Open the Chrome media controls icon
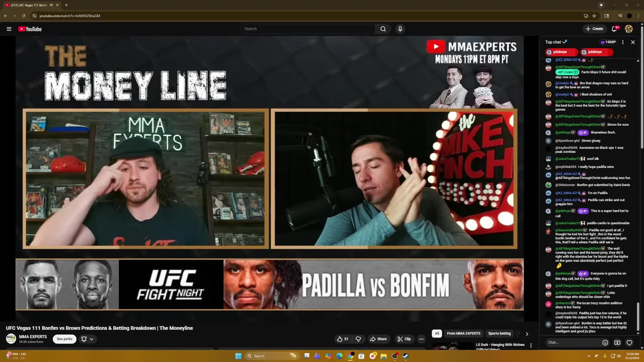The image size is (644, 362). (620, 16)
